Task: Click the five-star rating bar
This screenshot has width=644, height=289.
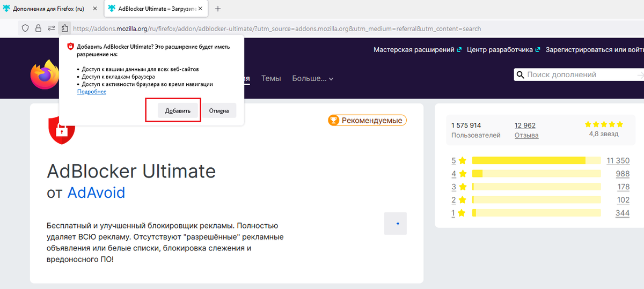Action: pyautogui.click(x=536, y=160)
